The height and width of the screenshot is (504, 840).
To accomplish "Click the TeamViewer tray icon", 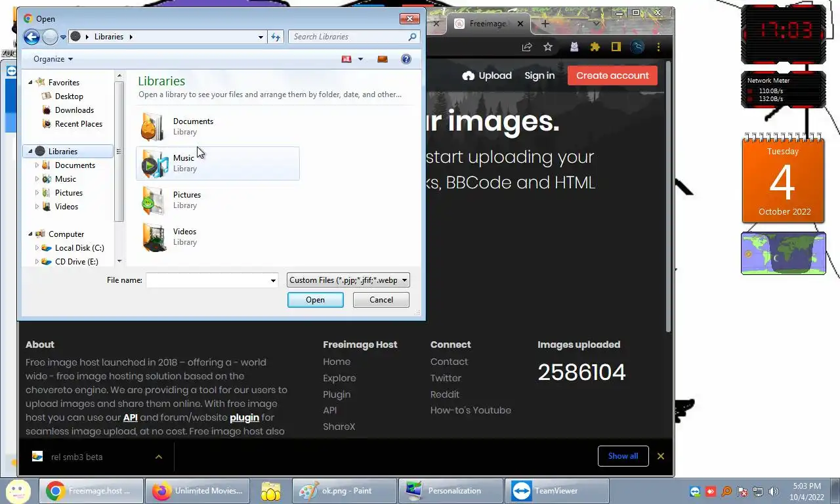I will click(x=695, y=491).
